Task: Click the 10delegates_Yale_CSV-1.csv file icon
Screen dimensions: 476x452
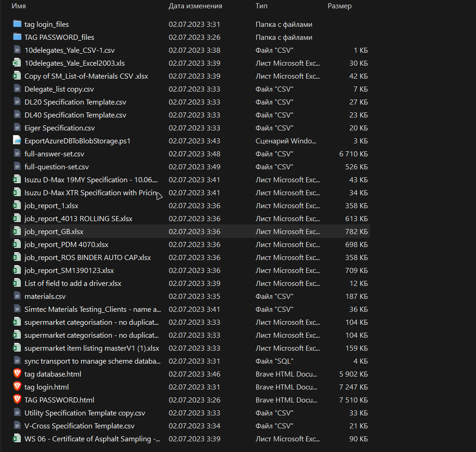Action: pyautogui.click(x=17, y=50)
